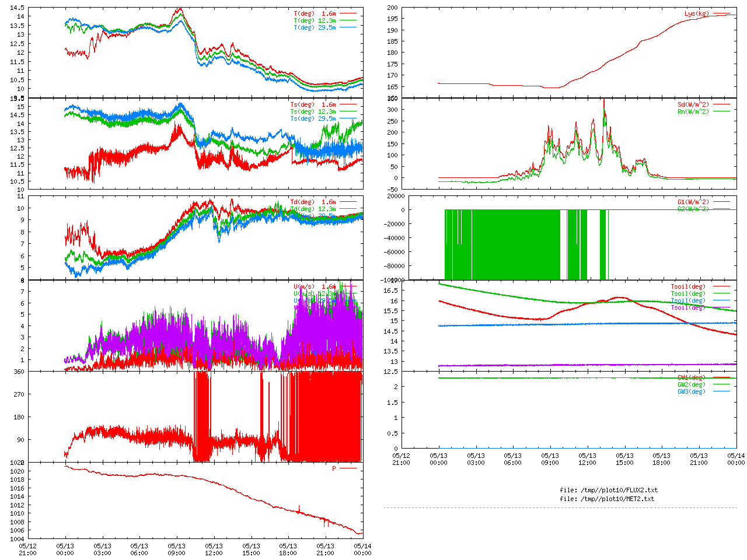
Task: Click the red 'Tsoil(deg)' legend label
Action: pos(688,286)
